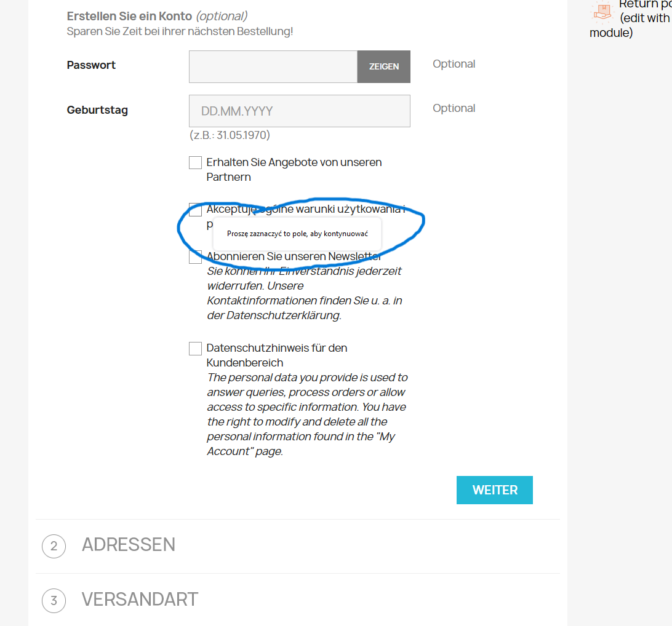Viewport: 672px width, 626px height.
Task: Click 'Datenschutzhinweis für den Kundenbereich' label
Action: [277, 355]
